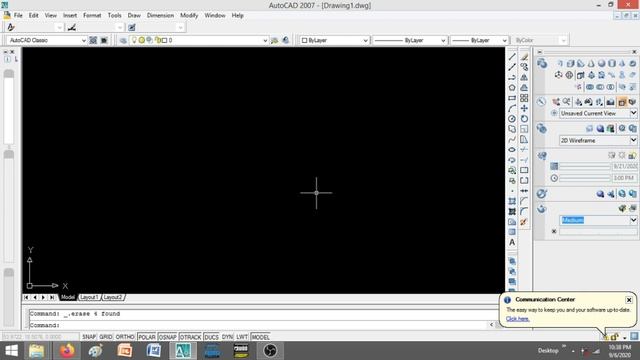The width and height of the screenshot is (640, 360).
Task: Open the Format menu
Action: pos(92,16)
